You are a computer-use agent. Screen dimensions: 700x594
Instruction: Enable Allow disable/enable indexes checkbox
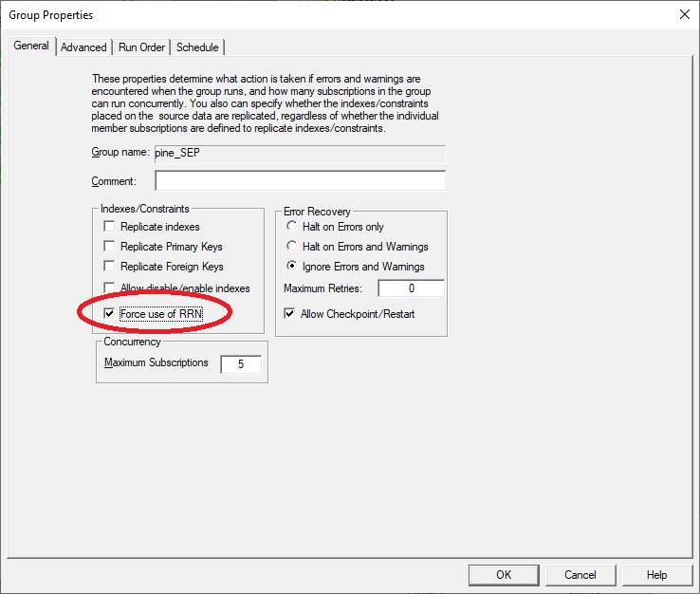pos(110,288)
